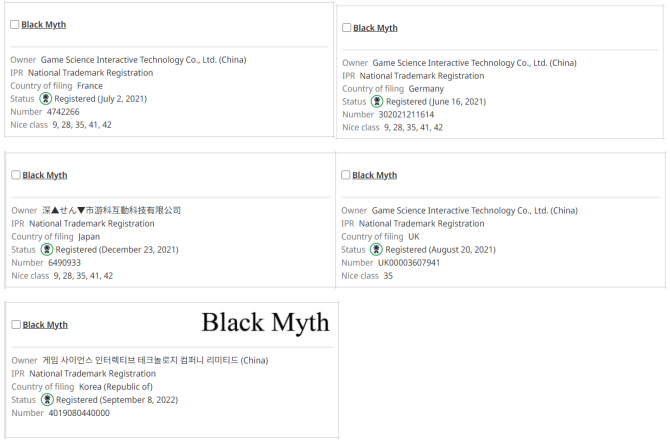Select registration number 4019080440000
This screenshot has width=670, height=442.
click(x=79, y=413)
